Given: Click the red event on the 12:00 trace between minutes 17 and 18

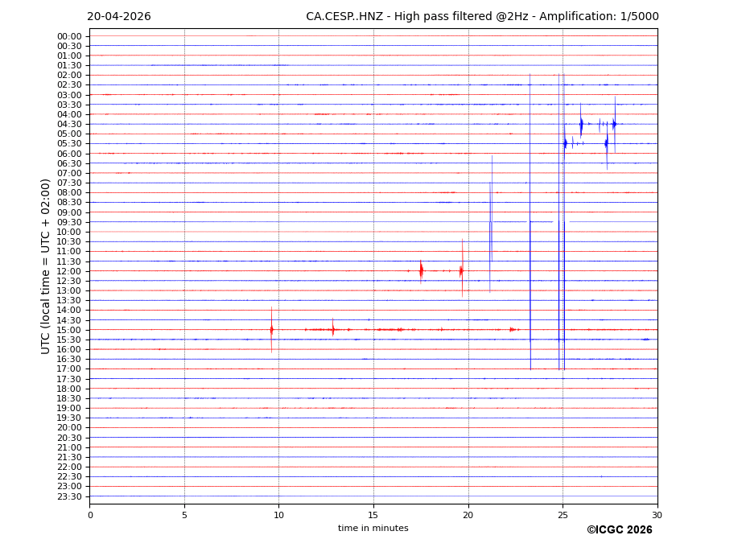Looking at the screenshot, I should pos(421,271).
